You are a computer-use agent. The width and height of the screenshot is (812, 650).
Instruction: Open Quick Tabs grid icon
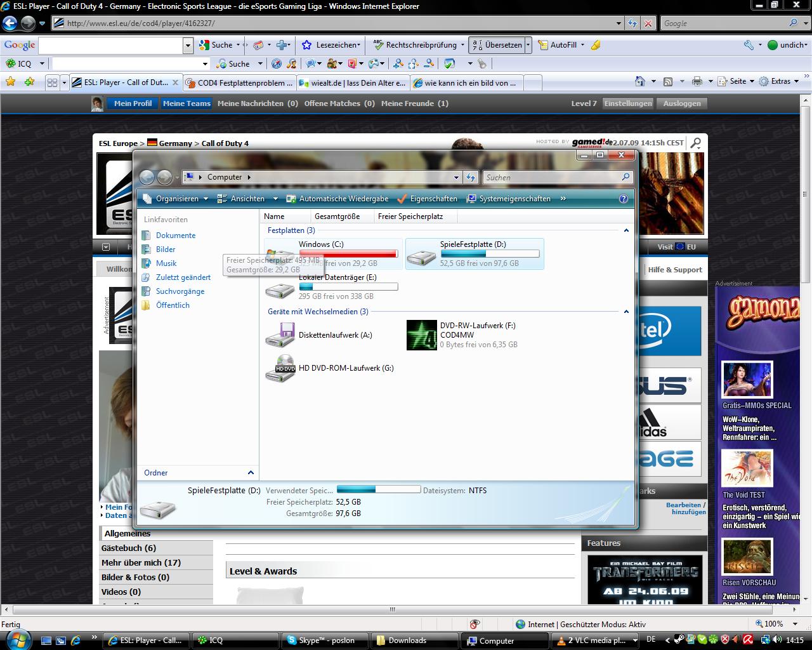pos(52,83)
